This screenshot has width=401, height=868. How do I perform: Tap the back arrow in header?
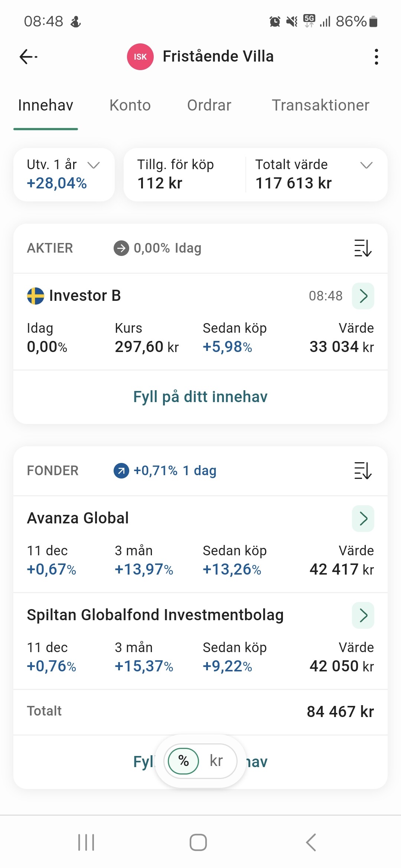(28, 57)
